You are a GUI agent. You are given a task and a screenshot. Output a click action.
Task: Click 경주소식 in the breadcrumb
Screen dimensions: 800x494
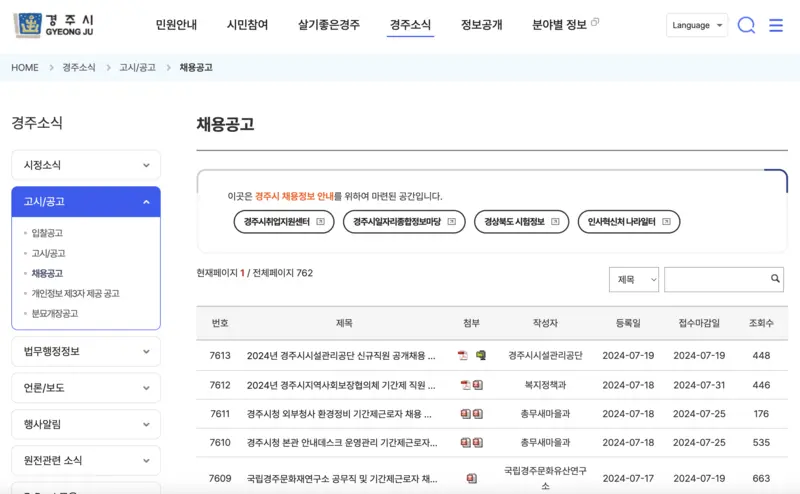(79, 67)
